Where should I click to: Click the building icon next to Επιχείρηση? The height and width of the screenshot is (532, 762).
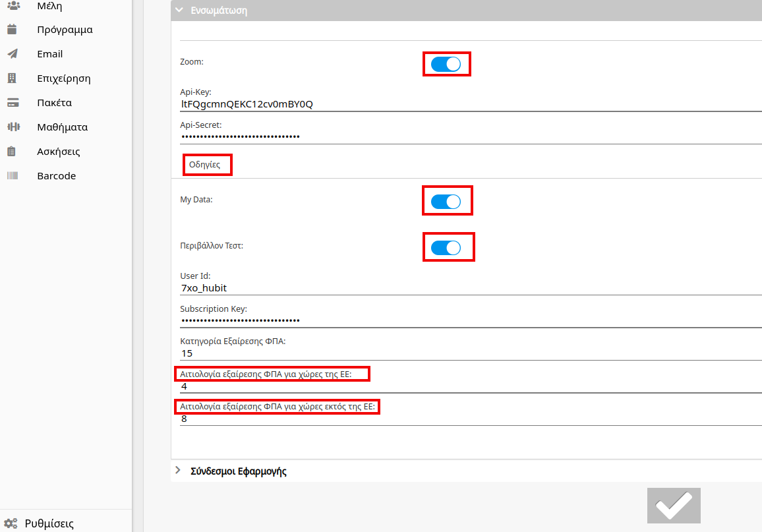tap(12, 78)
